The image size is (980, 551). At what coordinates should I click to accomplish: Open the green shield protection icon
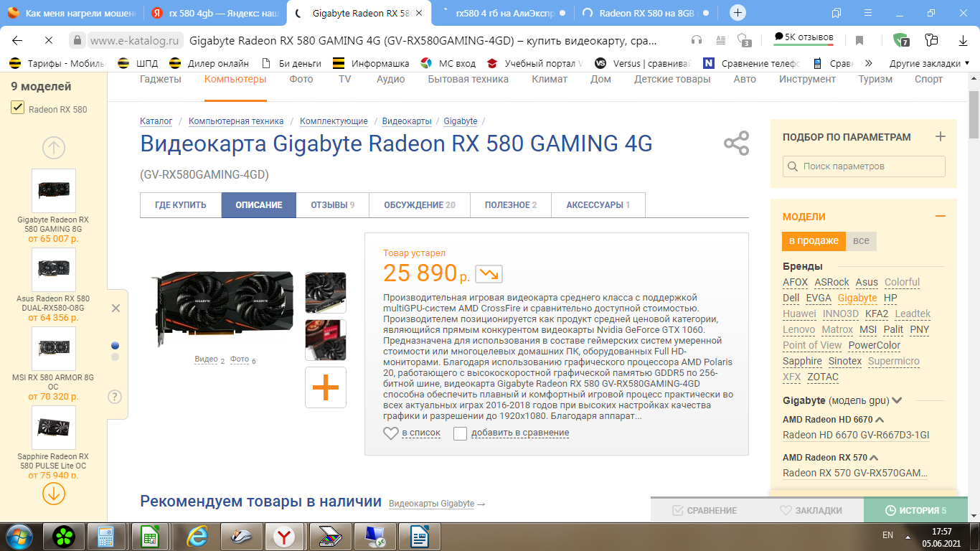[900, 40]
